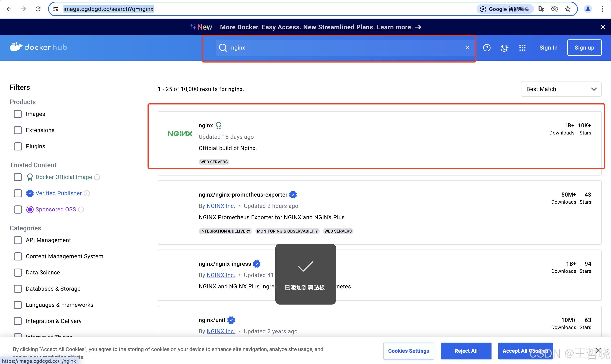Image resolution: width=611 pixels, height=364 pixels.
Task: Click the Verified Publisher blue badge in filters
Action: [x=30, y=193]
